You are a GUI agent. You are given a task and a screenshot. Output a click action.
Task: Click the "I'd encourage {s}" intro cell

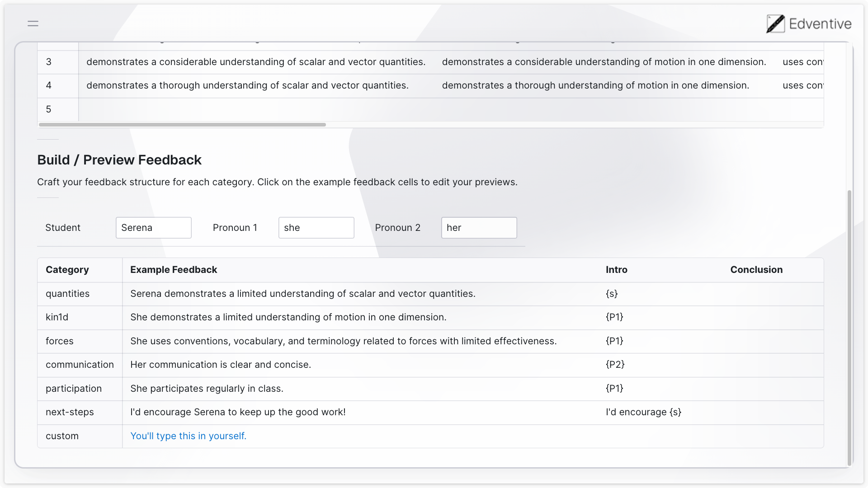coord(660,412)
